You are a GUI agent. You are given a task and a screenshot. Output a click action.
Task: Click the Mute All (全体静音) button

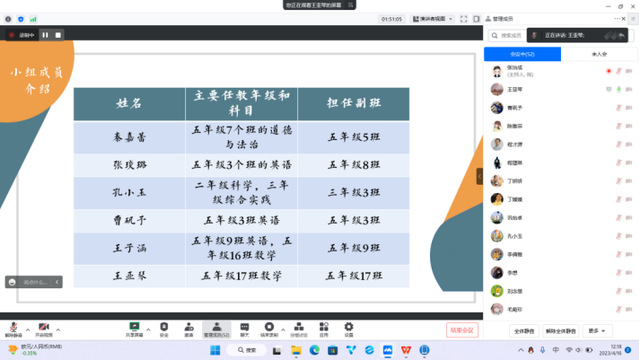point(524,331)
